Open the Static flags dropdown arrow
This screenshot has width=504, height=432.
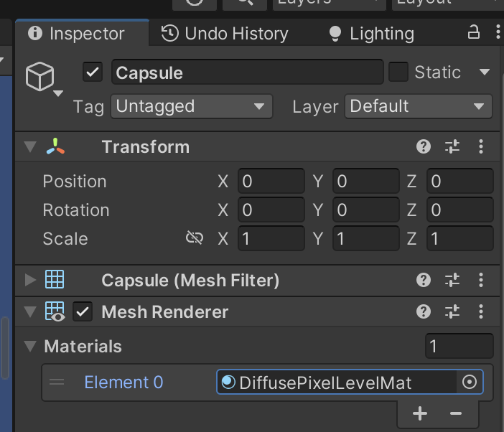(x=485, y=72)
